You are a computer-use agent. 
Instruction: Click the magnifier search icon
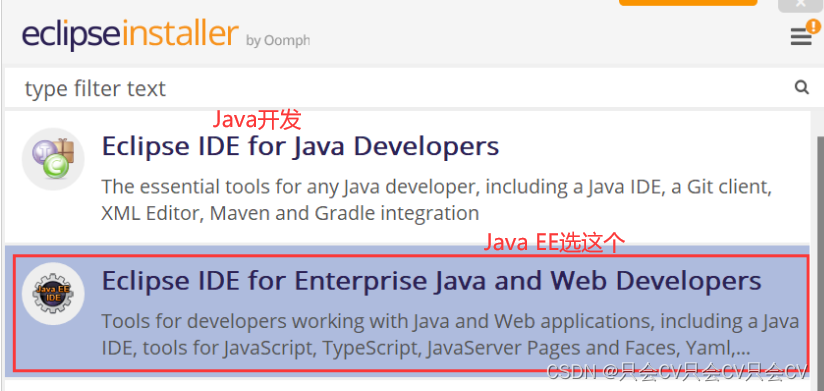(801, 87)
